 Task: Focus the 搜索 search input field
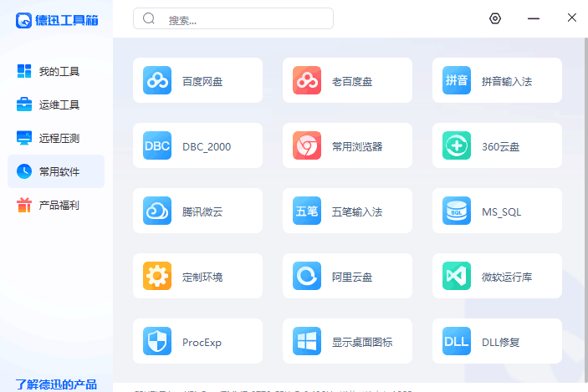pos(243,19)
